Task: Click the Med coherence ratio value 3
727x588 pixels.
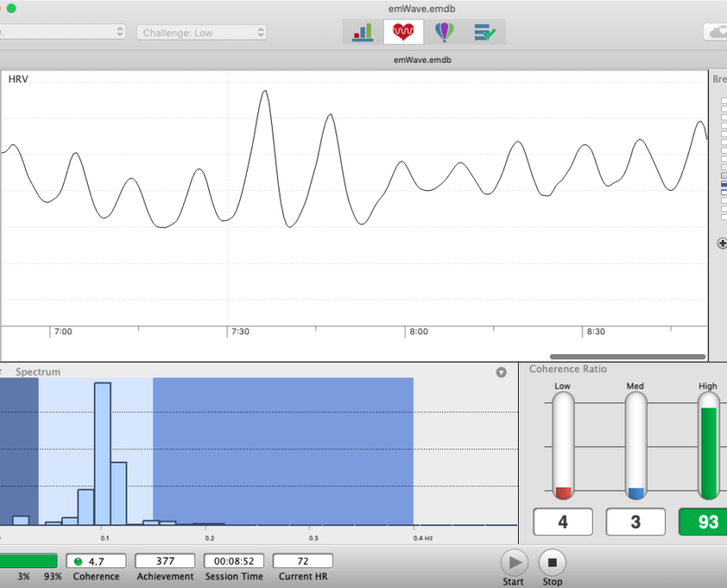Action: tap(636, 522)
